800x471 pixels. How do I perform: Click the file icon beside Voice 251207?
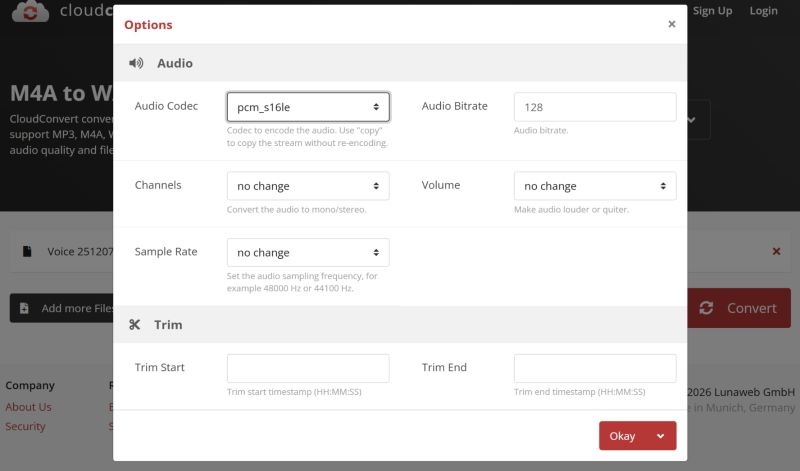coord(27,251)
